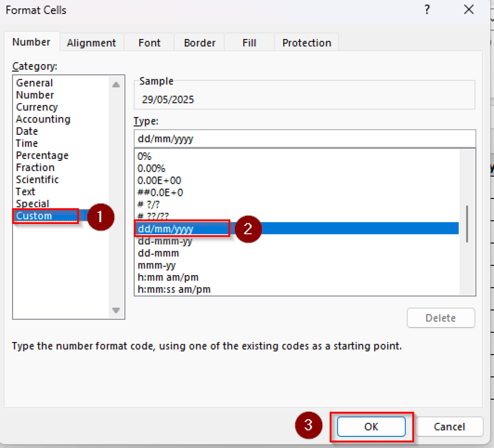Select the dd-mmm-yy format code

click(165, 241)
